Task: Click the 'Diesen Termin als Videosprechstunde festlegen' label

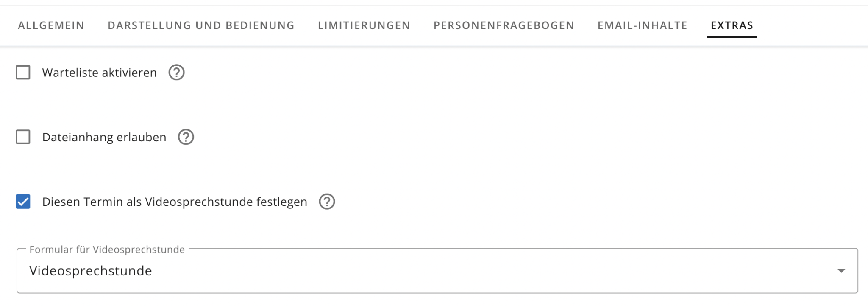Action: [174, 202]
